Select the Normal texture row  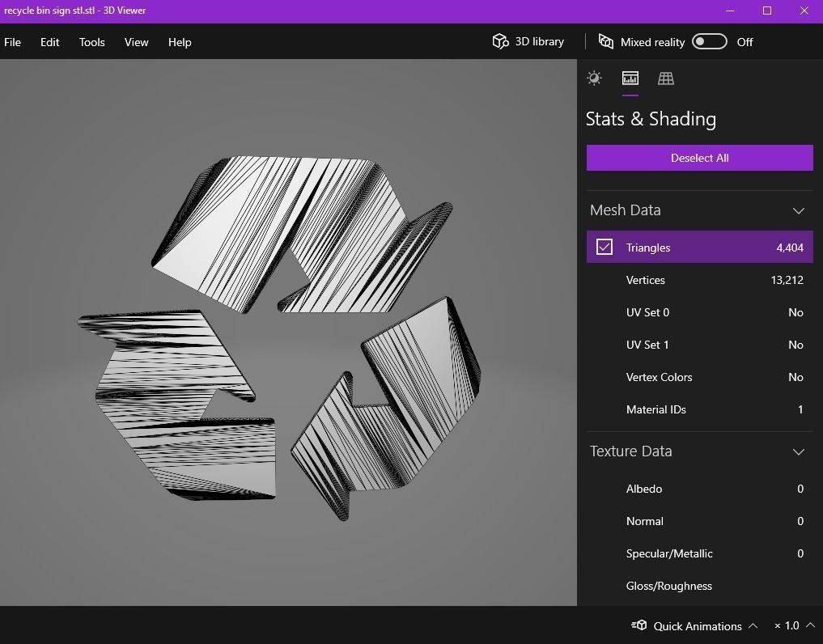tap(700, 521)
